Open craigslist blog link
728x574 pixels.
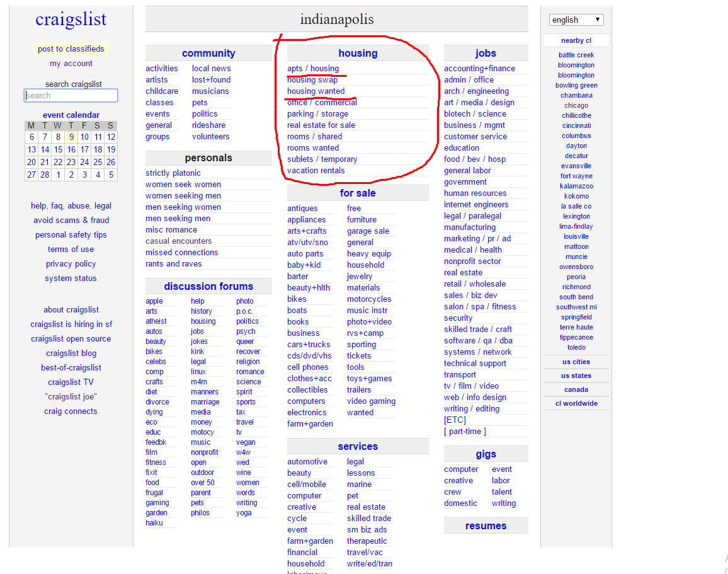(71, 353)
